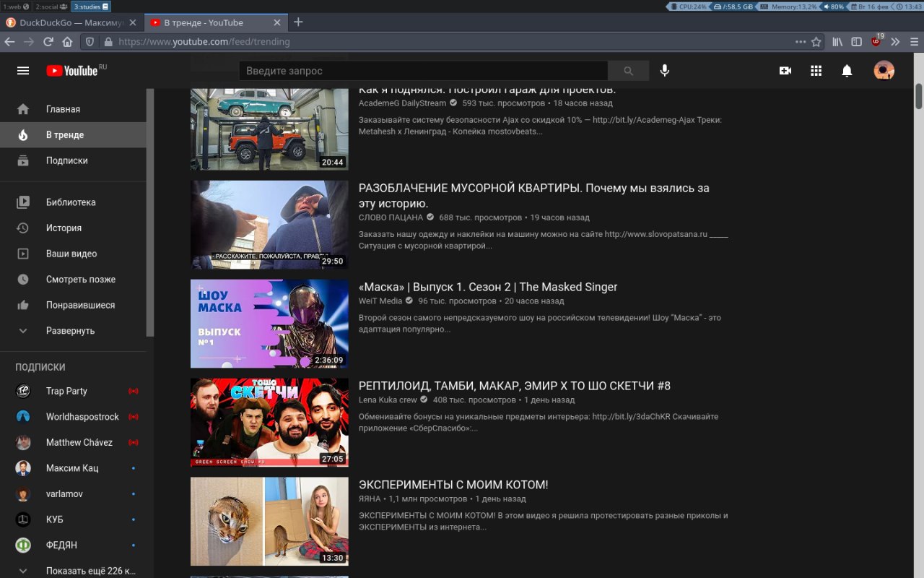Open AcademeG DailyStream channel link
This screenshot has width=924, height=578.
[402, 103]
